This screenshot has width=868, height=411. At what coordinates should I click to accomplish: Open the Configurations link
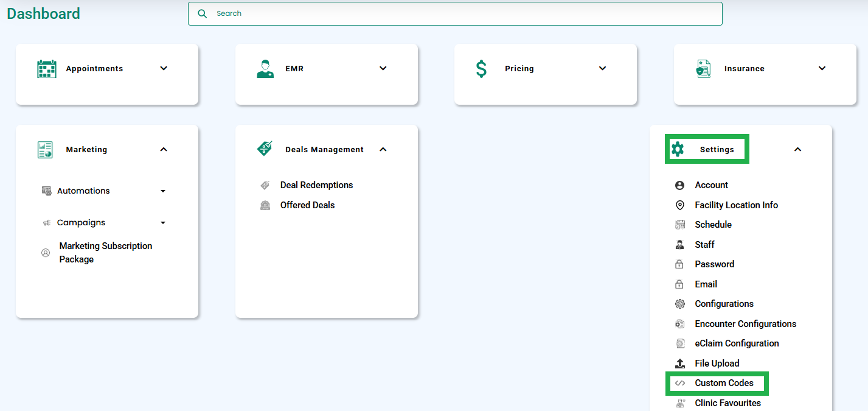pyautogui.click(x=724, y=304)
